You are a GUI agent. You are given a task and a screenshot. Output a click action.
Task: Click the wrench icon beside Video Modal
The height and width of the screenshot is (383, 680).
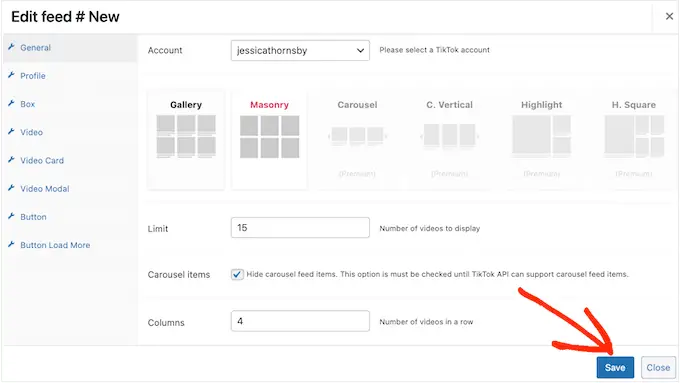(11, 188)
